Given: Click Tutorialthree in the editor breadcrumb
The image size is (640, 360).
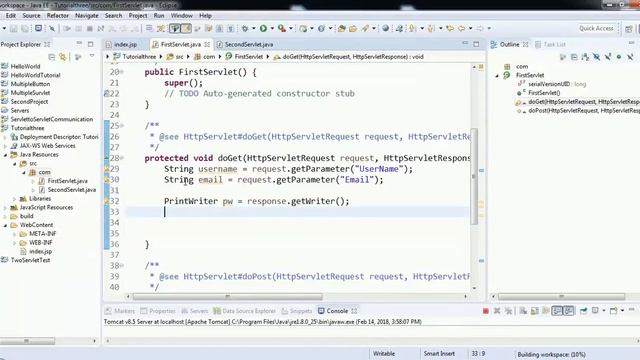Looking at the screenshot, I should 139,57.
